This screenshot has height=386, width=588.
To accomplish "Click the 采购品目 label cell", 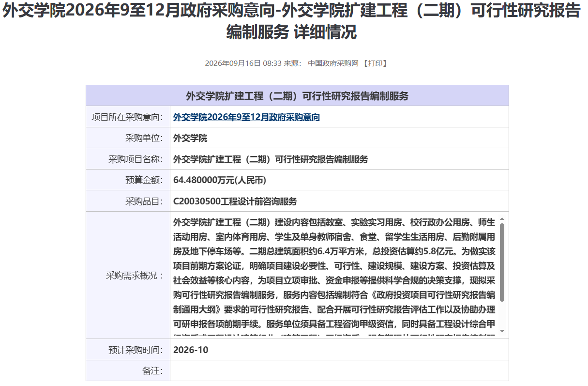I will (128, 201).
